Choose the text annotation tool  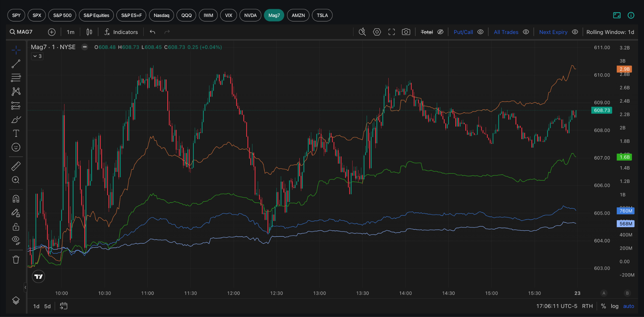coord(16,133)
